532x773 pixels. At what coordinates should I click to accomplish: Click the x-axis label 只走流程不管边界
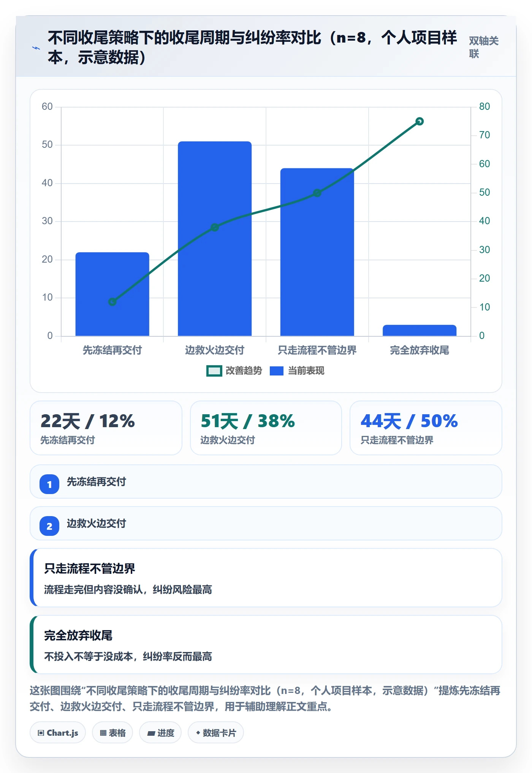[x=317, y=350]
